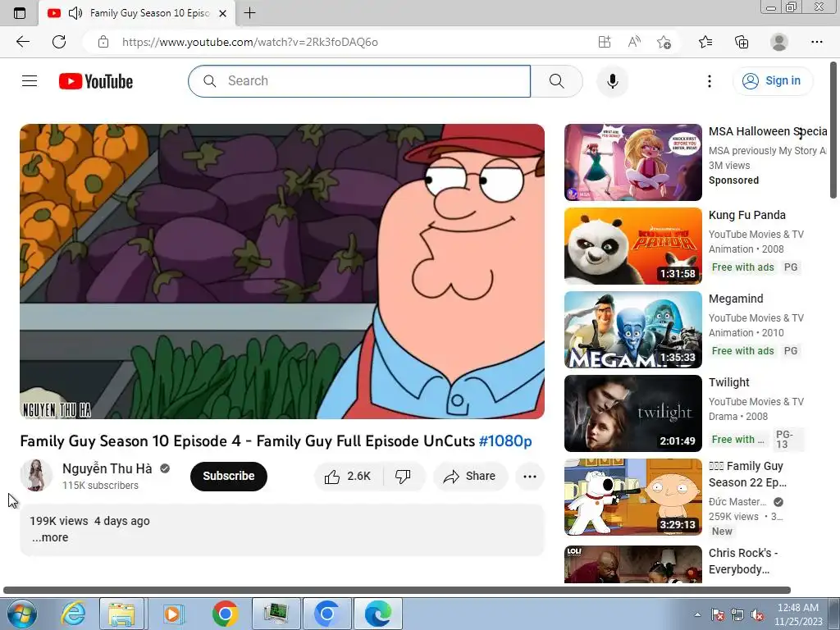Viewport: 840px width, 630px height.
Task: Open Microsoft Edge from the taskbar
Action: [377, 614]
